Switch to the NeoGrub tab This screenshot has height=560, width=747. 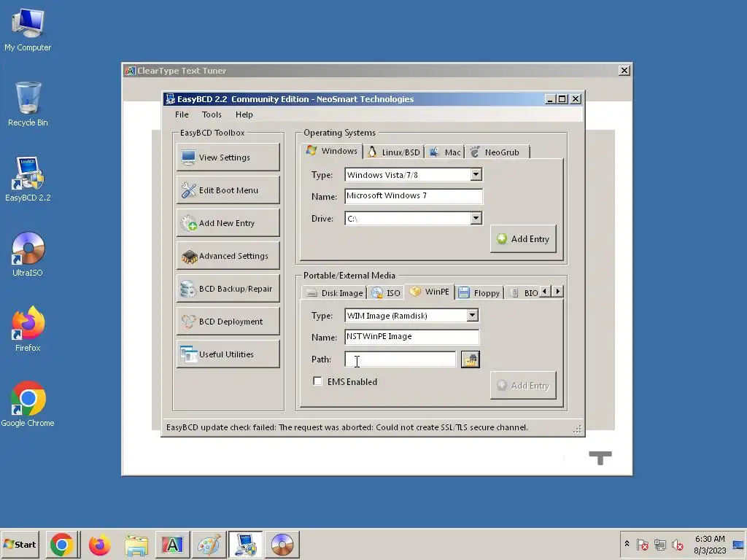498,152
